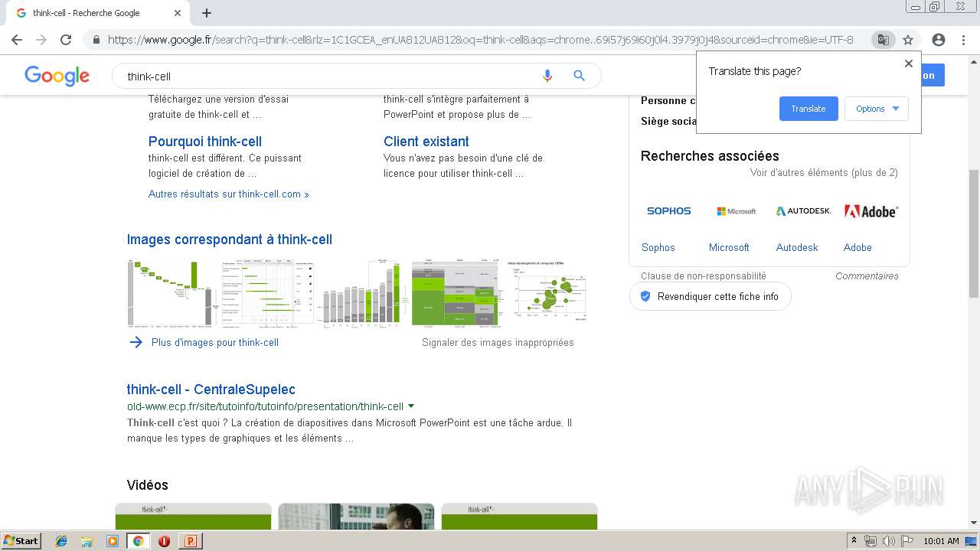Close the Translate this page popup

[x=909, y=64]
